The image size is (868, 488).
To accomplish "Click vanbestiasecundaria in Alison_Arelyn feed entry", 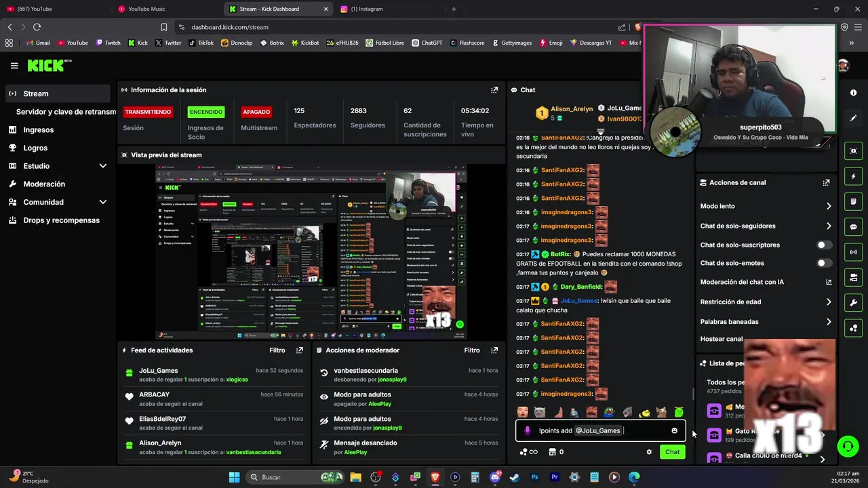I will coord(253,452).
